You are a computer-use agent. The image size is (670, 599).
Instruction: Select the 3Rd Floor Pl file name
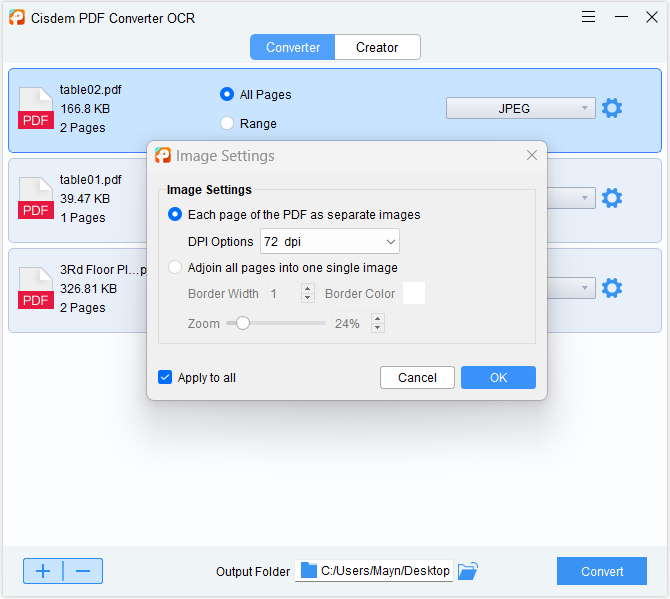103,270
